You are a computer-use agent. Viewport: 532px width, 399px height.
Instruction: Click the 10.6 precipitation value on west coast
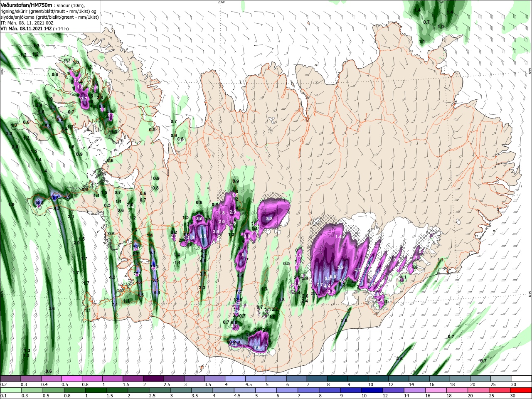39,203
